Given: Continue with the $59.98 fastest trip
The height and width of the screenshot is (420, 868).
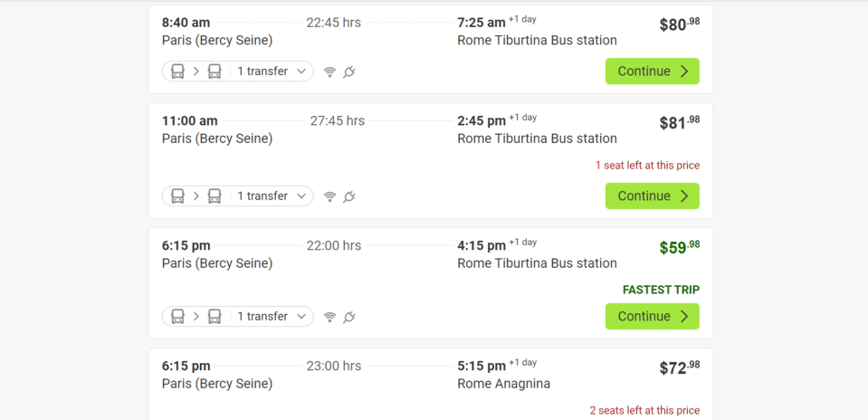Looking at the screenshot, I should tap(652, 317).
